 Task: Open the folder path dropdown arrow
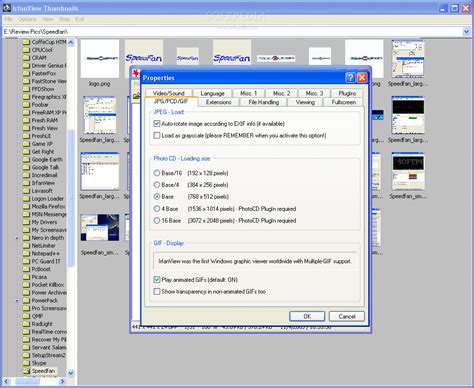pyautogui.click(x=466, y=32)
